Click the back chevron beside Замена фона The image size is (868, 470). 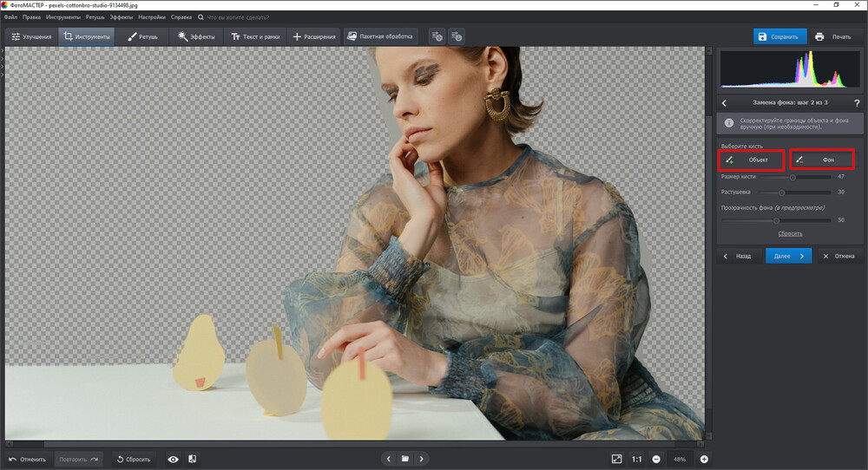click(725, 103)
